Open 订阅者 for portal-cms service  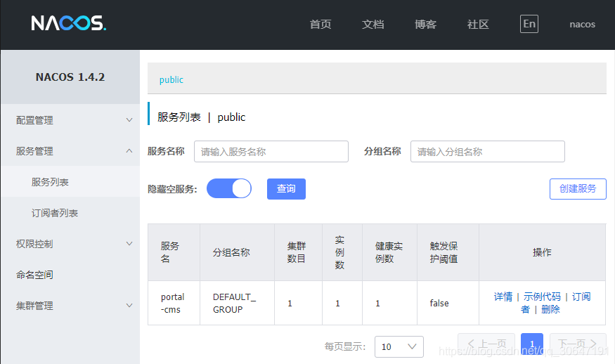[581, 297]
